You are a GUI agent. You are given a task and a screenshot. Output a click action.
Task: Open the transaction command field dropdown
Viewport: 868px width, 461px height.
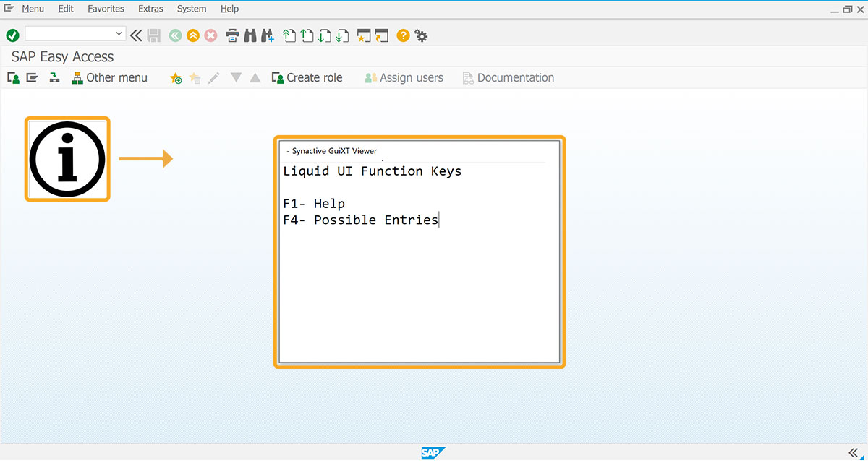119,34
